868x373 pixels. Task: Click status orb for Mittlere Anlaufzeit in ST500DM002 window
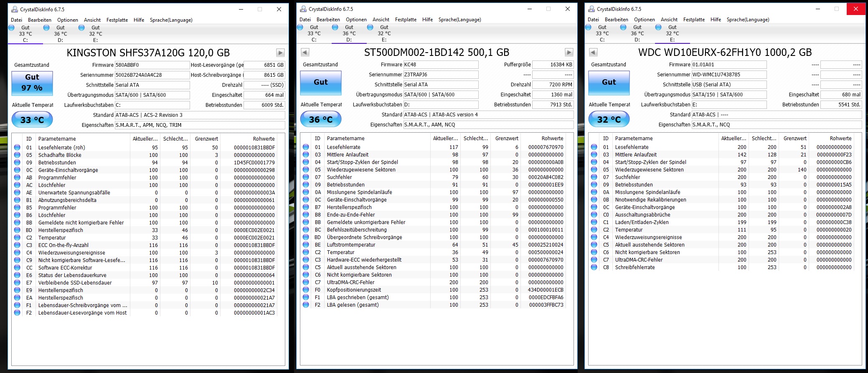pyautogui.click(x=306, y=154)
